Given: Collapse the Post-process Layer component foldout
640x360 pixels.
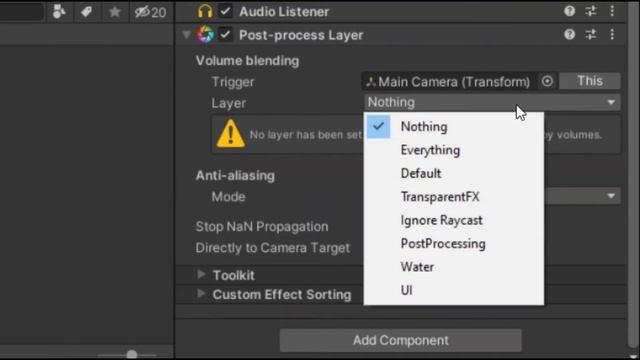Looking at the screenshot, I should (186, 35).
